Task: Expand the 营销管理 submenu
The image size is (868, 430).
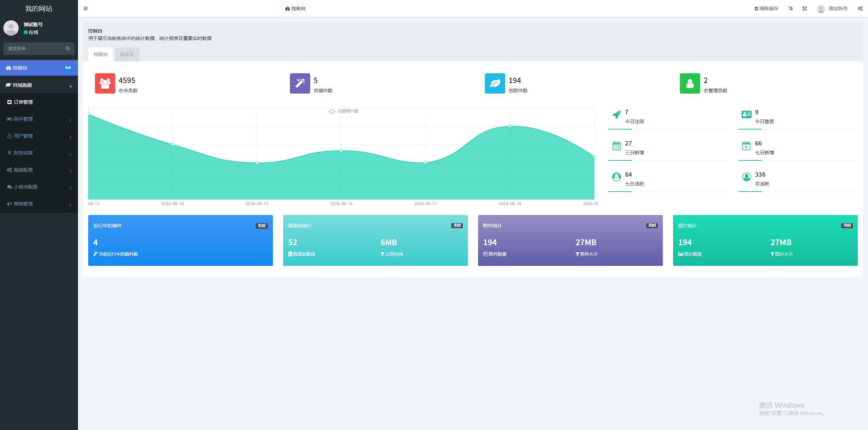Action: click(x=39, y=204)
